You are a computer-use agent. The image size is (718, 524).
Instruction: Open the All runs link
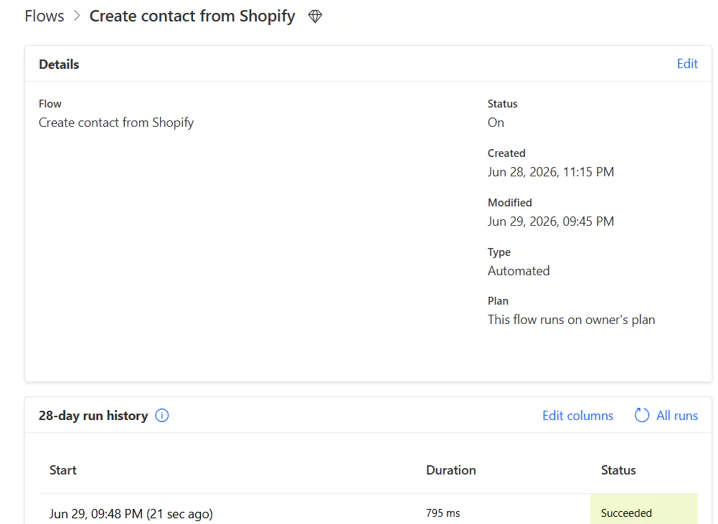677,415
